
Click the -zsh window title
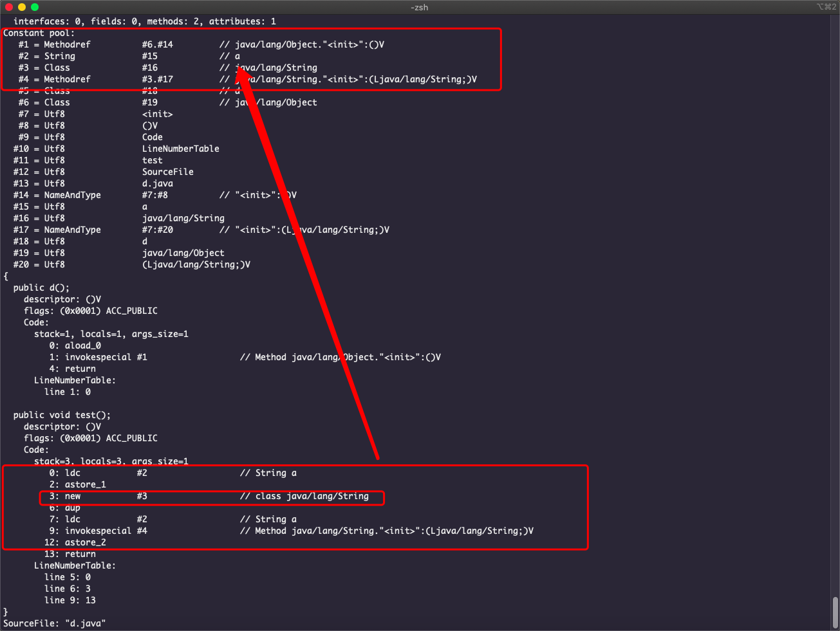pos(419,7)
